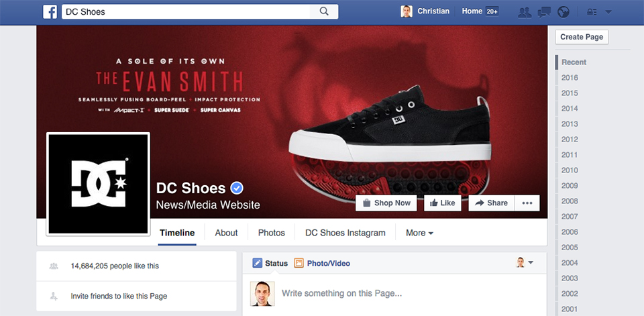The image size is (644, 316).
Task: Click Invite friends to like this Page
Action: point(119,296)
